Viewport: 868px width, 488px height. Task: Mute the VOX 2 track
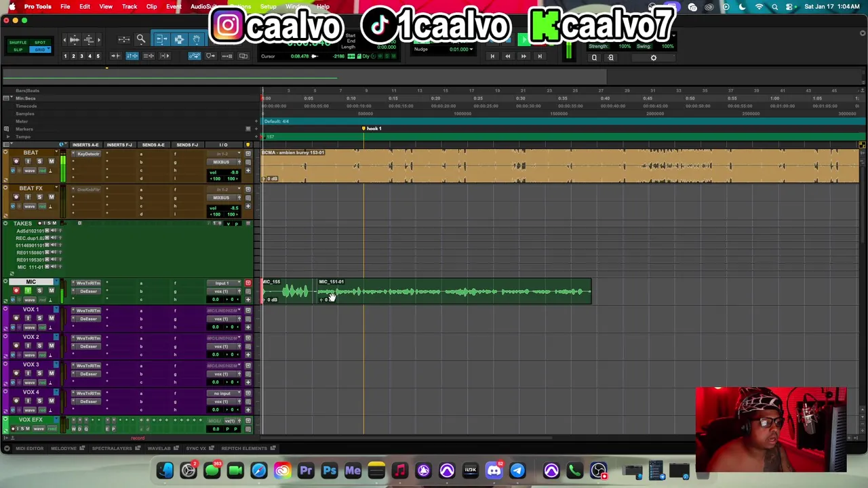click(x=52, y=346)
